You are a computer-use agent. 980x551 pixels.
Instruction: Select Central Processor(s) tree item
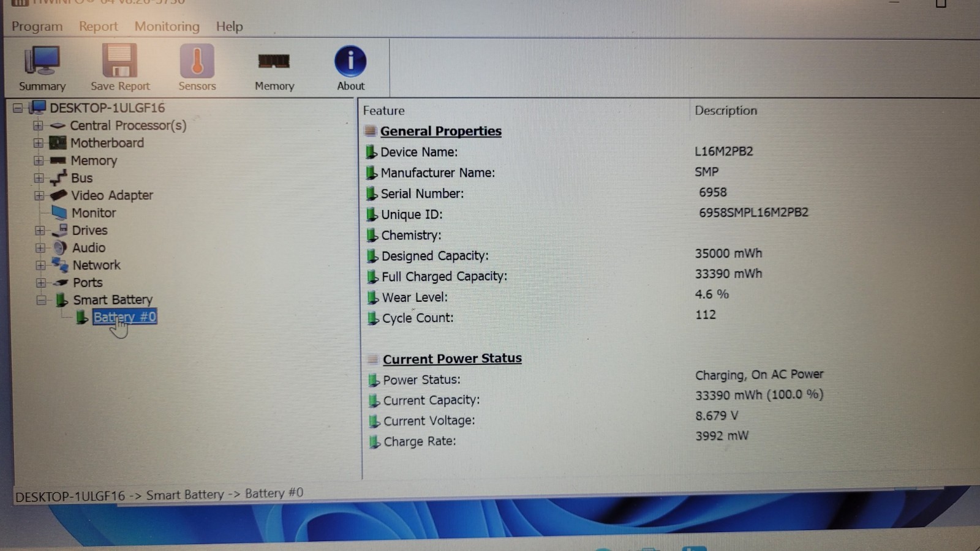[x=128, y=126]
